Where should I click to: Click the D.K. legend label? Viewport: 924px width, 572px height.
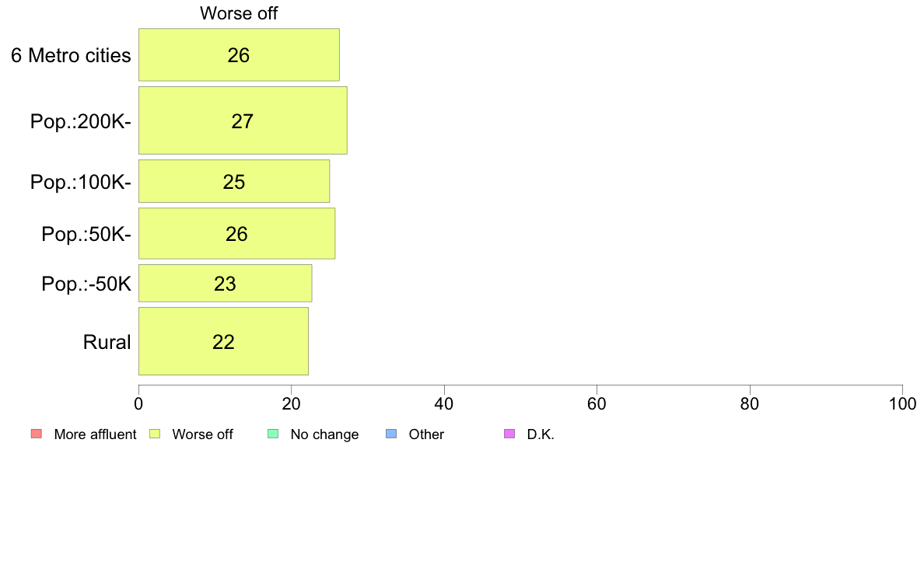click(x=541, y=434)
